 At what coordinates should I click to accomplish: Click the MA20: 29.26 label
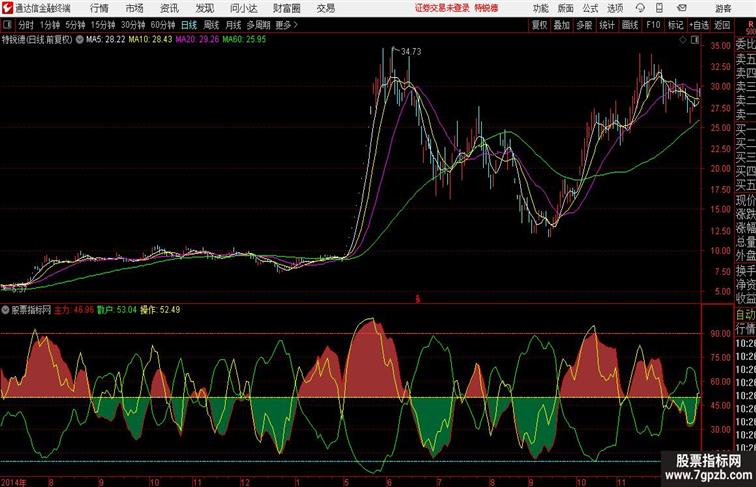(x=197, y=40)
